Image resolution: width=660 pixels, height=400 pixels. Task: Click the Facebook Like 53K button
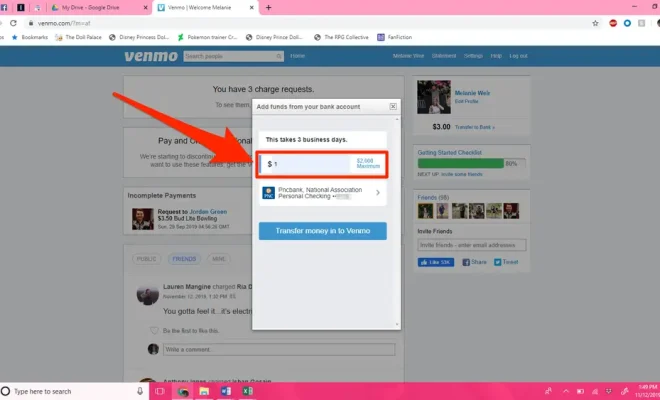(x=436, y=262)
